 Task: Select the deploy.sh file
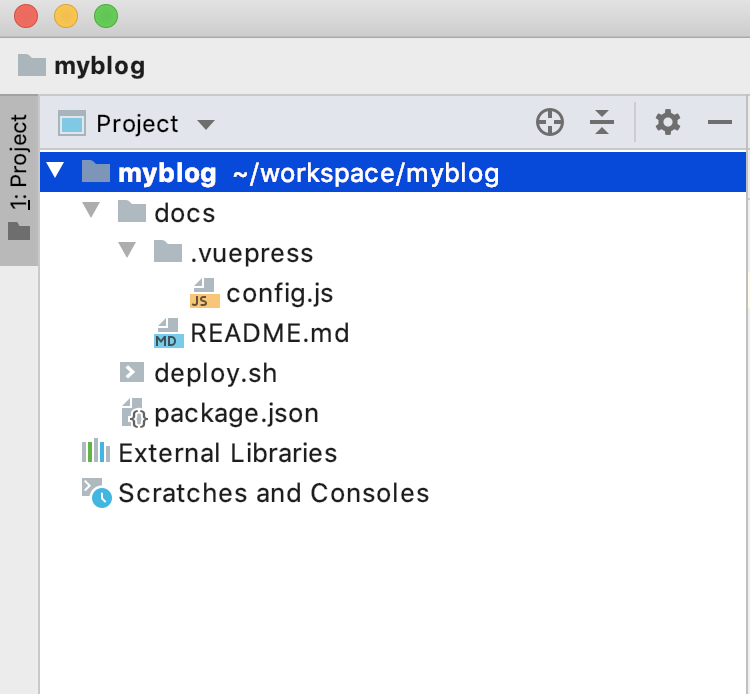click(x=392, y=373)
